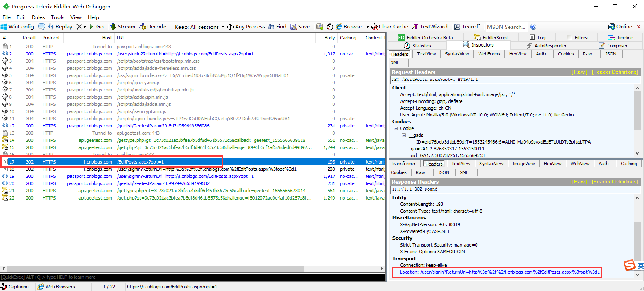Save the captured sessions
The image size is (644, 291).
pos(300,26)
